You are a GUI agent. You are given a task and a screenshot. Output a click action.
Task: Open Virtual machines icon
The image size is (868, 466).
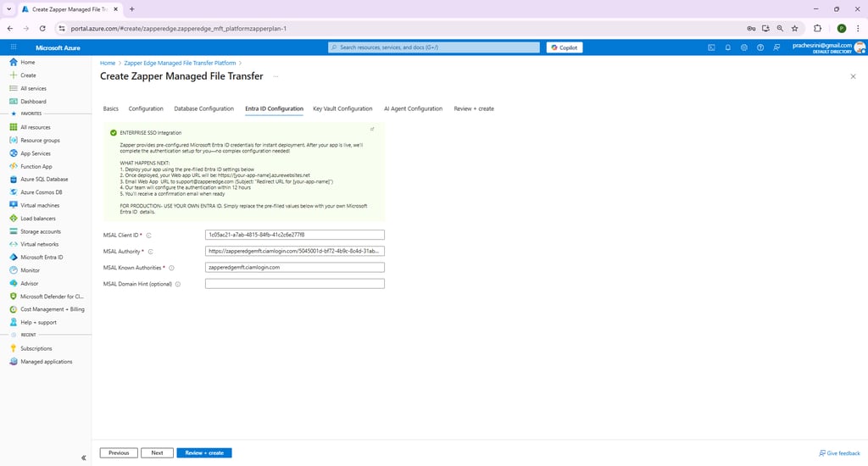tap(14, 205)
